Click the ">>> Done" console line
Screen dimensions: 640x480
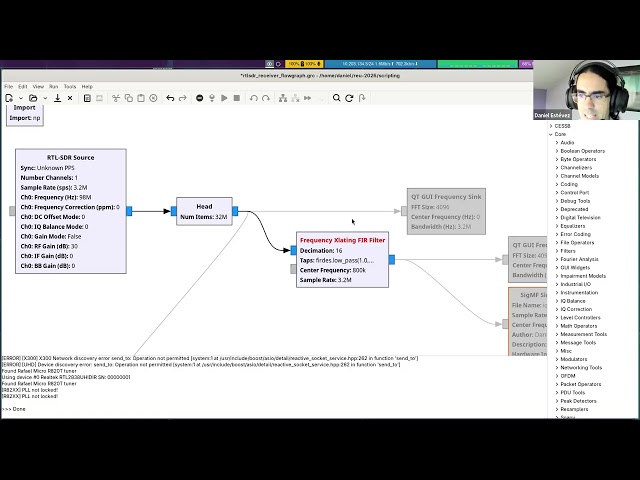pos(13,409)
